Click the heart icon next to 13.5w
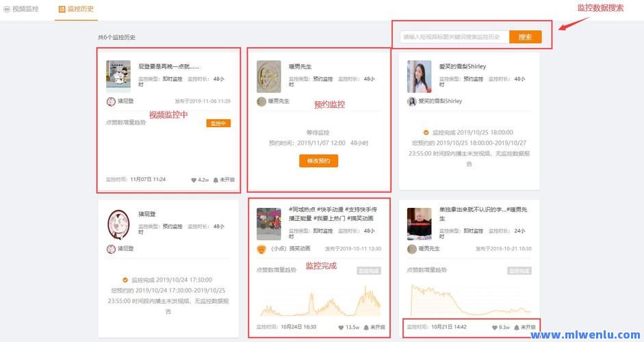This screenshot has height=342, width=644. [x=341, y=328]
